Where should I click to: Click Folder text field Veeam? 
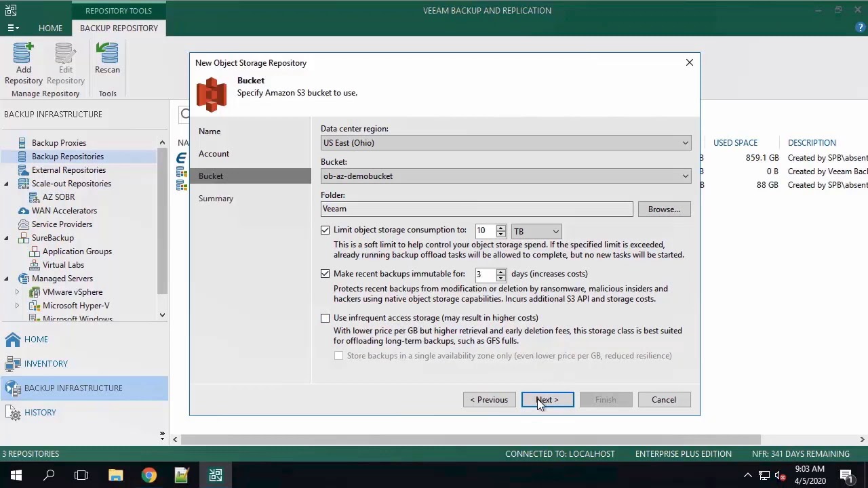coord(477,209)
